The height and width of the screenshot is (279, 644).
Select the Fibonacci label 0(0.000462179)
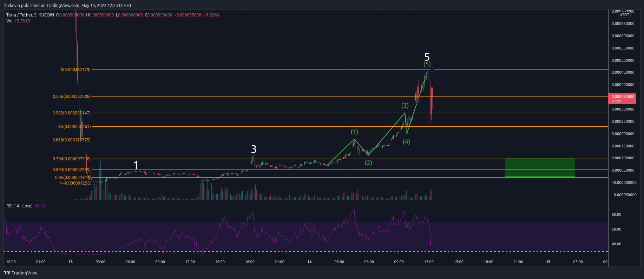point(75,70)
